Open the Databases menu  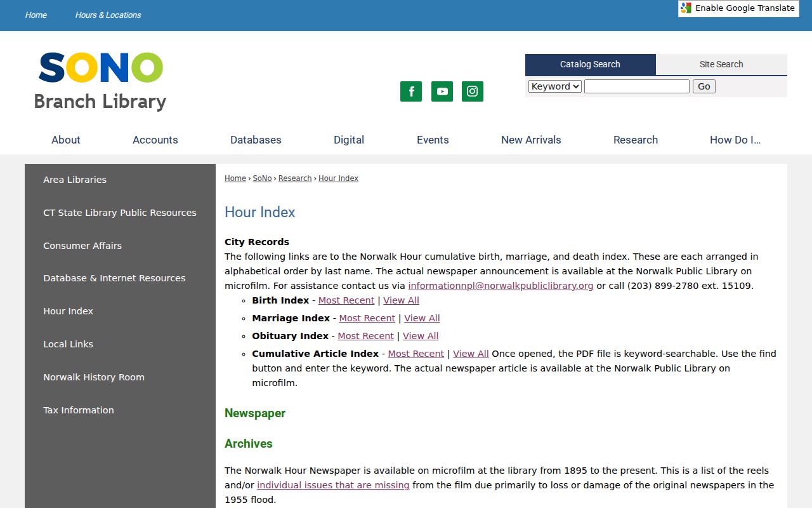pyautogui.click(x=256, y=140)
